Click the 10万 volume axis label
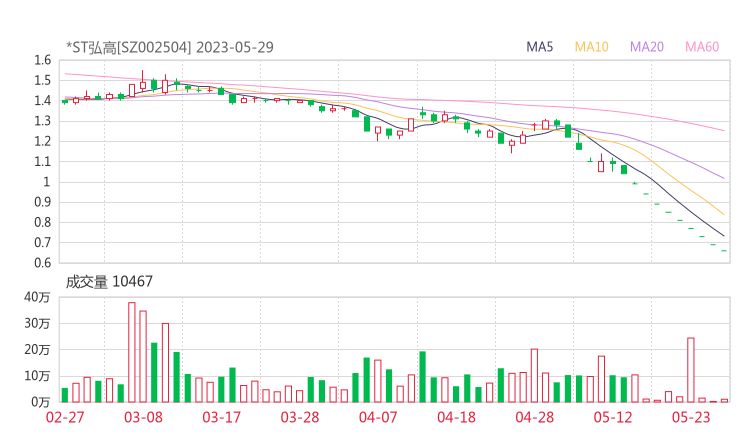Screen dimensions: 740x440 tap(37, 376)
